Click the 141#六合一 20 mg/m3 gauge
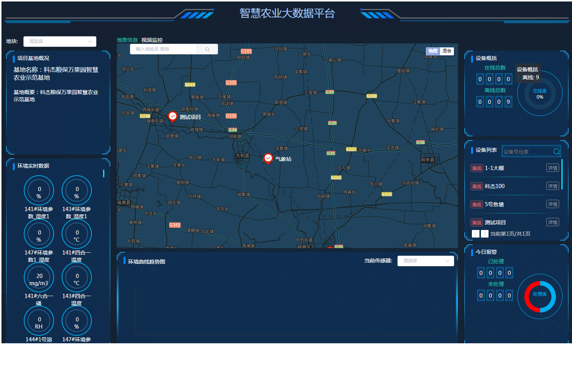 (39, 278)
